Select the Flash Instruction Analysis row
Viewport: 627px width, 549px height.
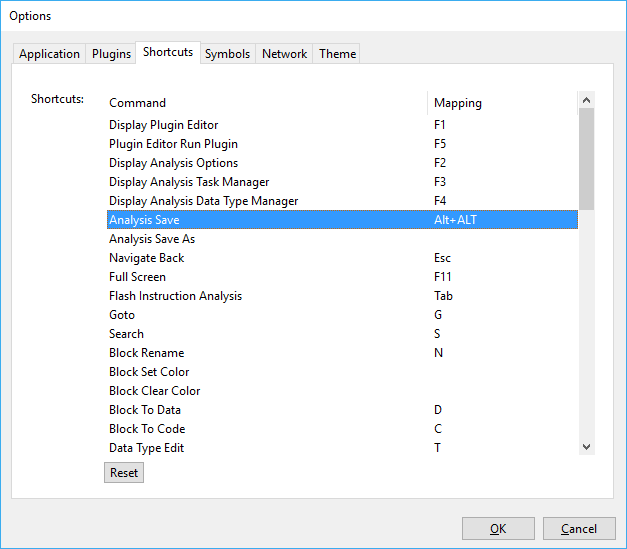pyautogui.click(x=175, y=296)
